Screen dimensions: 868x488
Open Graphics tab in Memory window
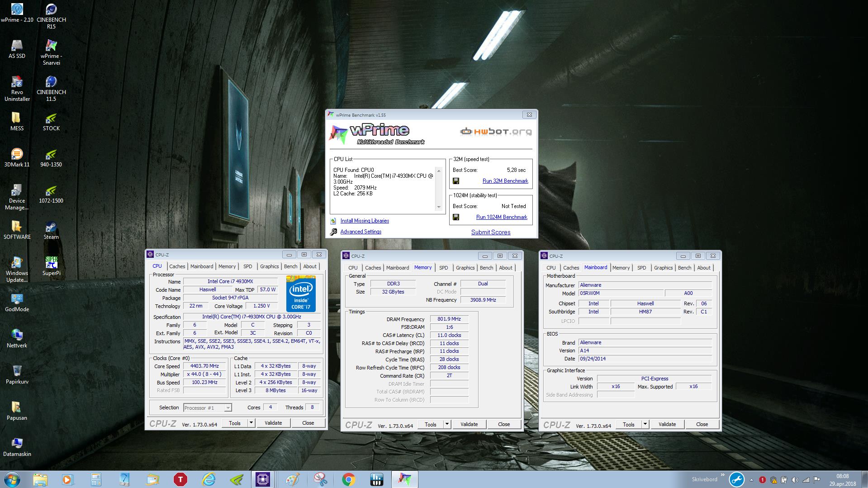pos(465,268)
